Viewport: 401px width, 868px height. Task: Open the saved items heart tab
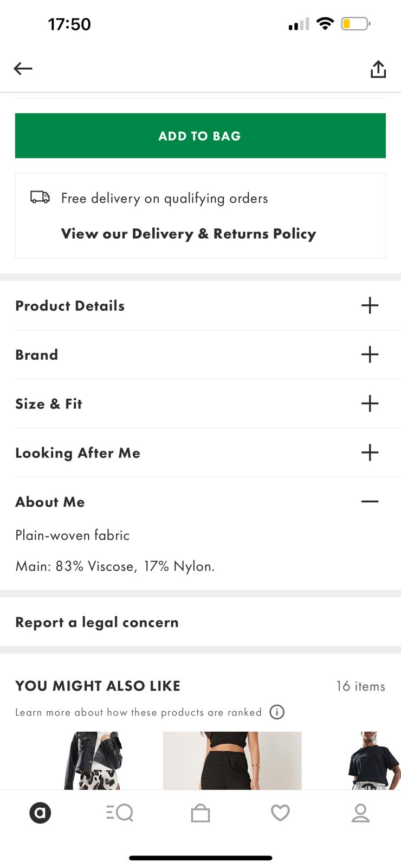point(280,813)
